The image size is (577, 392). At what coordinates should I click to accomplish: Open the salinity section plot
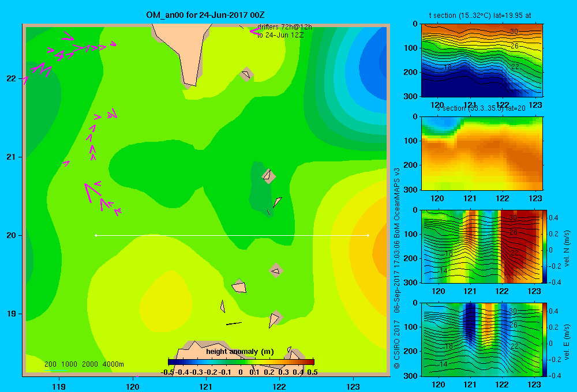482,153
